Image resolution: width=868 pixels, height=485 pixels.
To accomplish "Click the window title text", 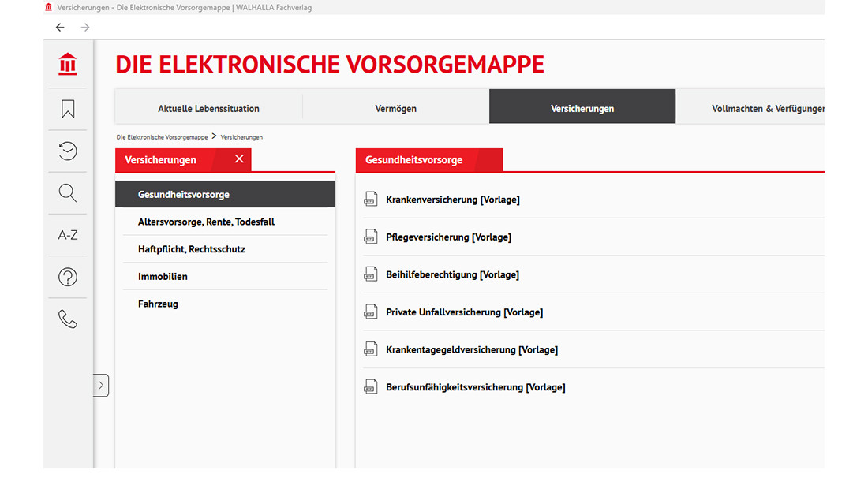I will [185, 8].
